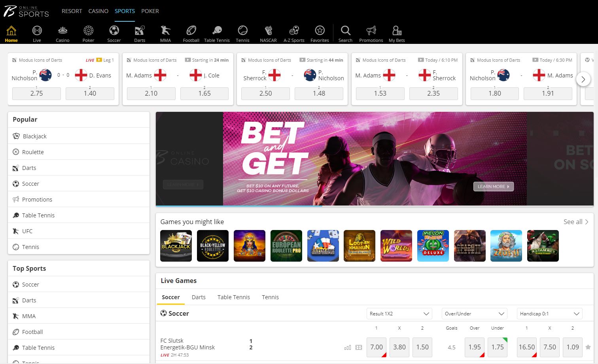The image size is (598, 364).
Task: Bet on F. Sherrock at 2.50 odds
Action: [265, 93]
